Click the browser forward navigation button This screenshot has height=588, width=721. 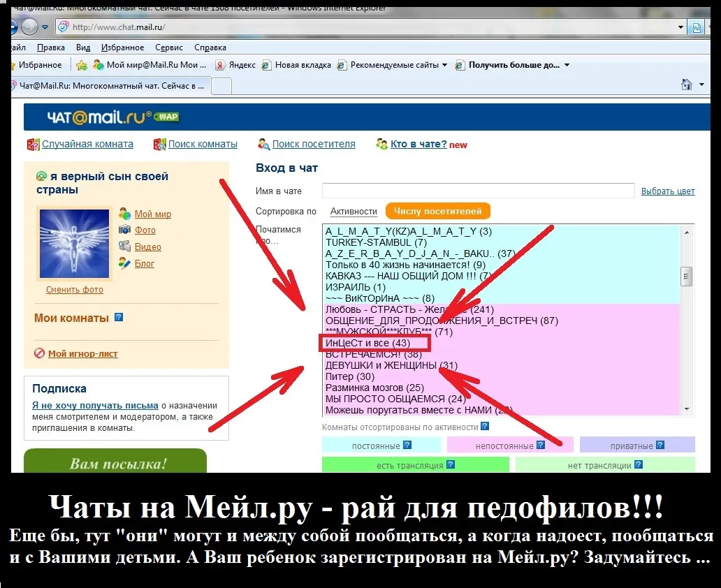pyautogui.click(x=29, y=27)
